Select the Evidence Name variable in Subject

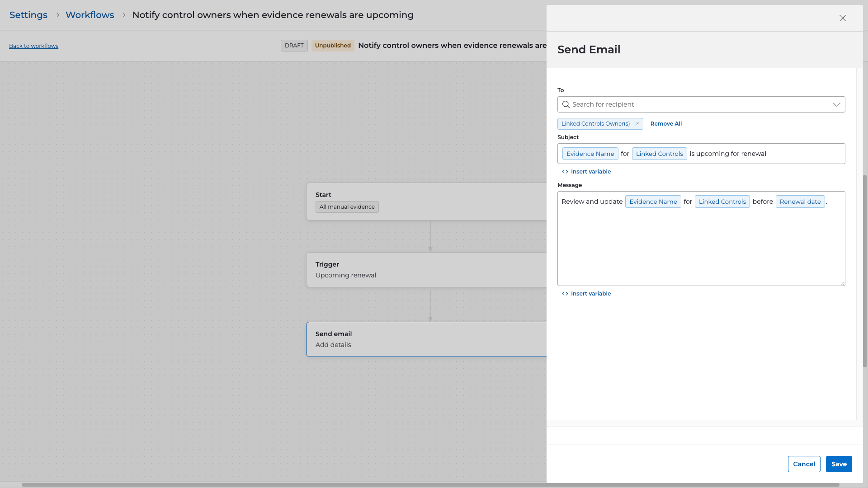[590, 154]
